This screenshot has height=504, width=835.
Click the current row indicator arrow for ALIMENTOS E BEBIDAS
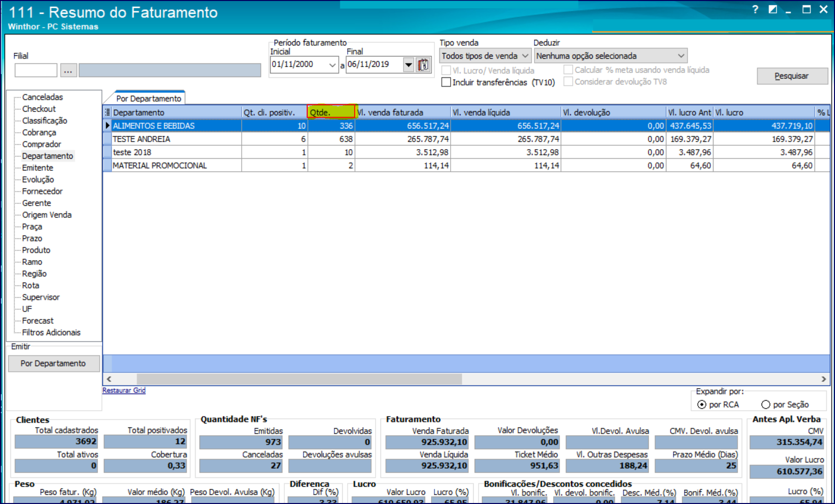tap(107, 126)
